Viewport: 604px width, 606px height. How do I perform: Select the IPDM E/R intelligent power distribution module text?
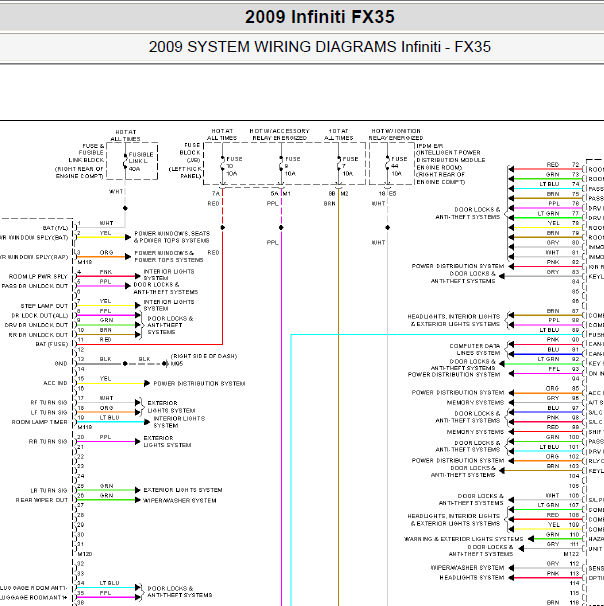pyautogui.click(x=450, y=164)
